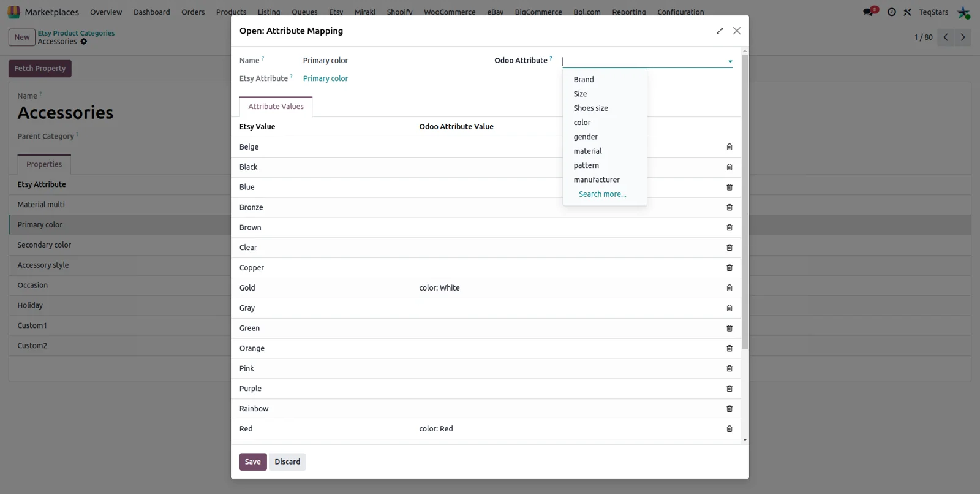
Task: Toggle the Odoo Attribute dropdown arrow
Action: pos(730,61)
